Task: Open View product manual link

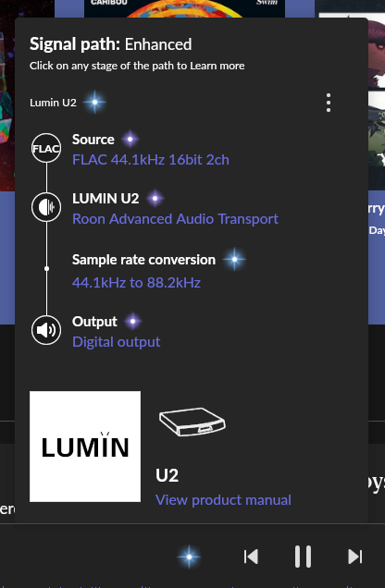Action: pyautogui.click(x=223, y=500)
